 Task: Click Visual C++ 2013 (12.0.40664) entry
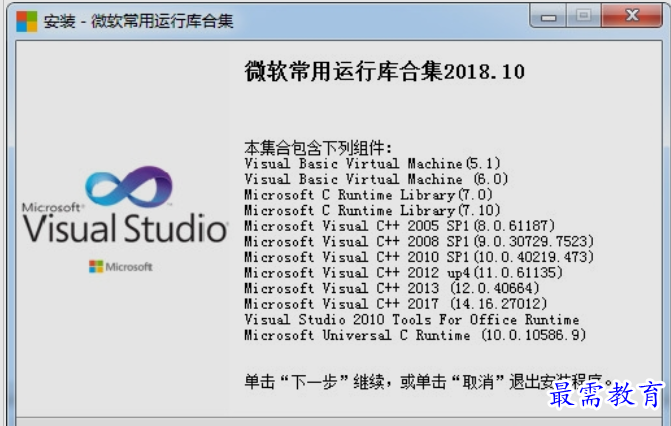coord(392,288)
